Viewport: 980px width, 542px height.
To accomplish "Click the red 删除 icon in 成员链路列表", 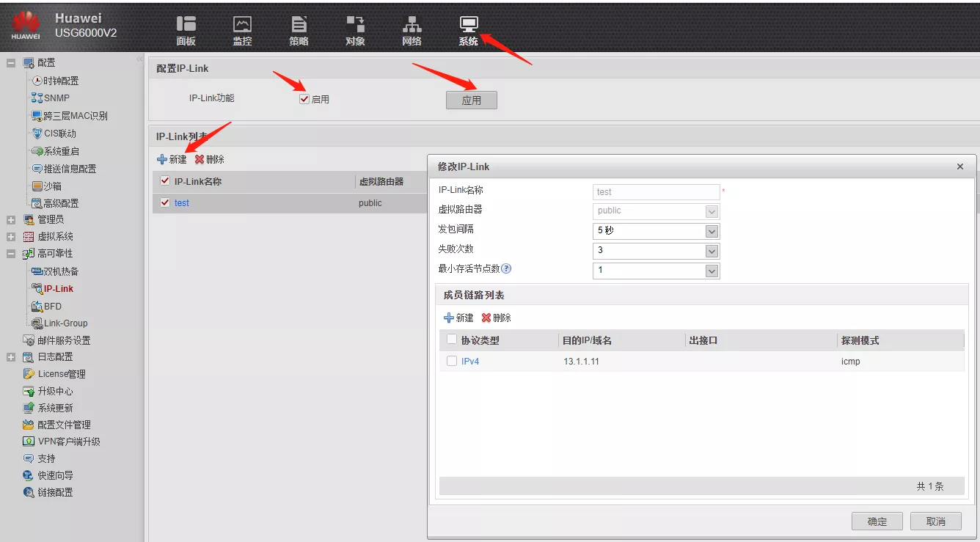I will (486, 318).
